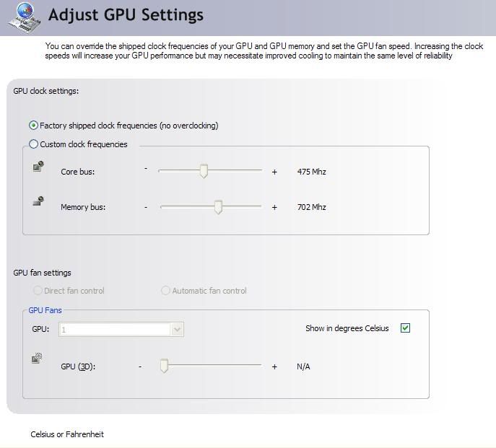The image size is (496, 448).
Task: Click the plus sign beside Core bus slider
Action: pos(274,172)
